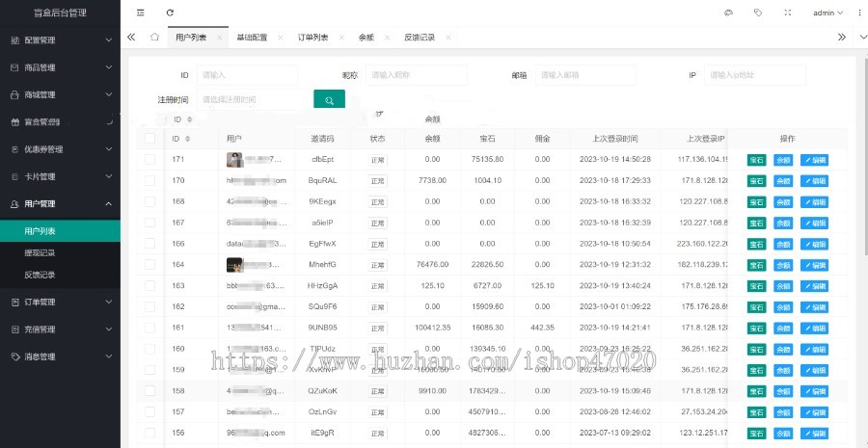This screenshot has height=448, width=868.
Task: Edit user 156 with 编辑 button
Action: 814,434
